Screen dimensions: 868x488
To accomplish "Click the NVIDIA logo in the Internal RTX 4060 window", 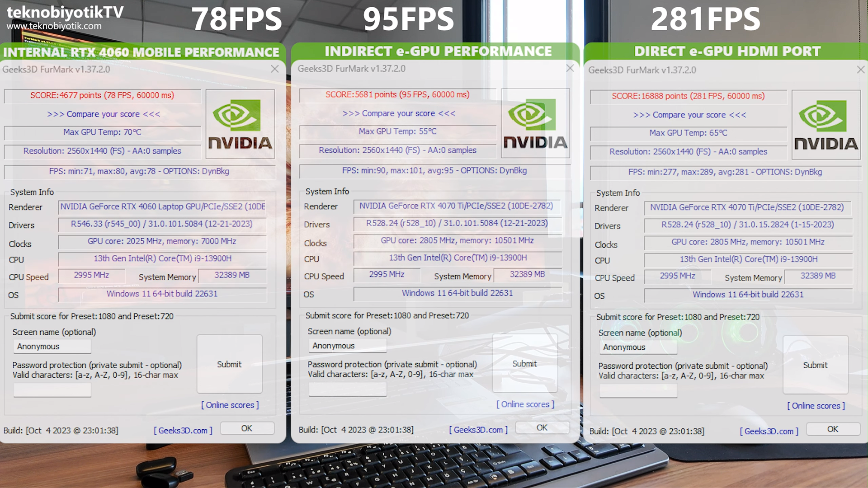I will tap(240, 124).
